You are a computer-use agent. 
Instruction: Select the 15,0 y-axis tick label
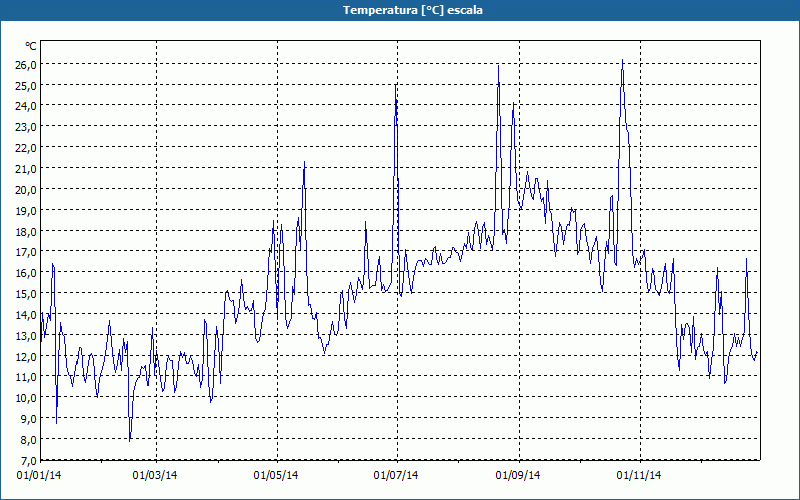(x=25, y=293)
